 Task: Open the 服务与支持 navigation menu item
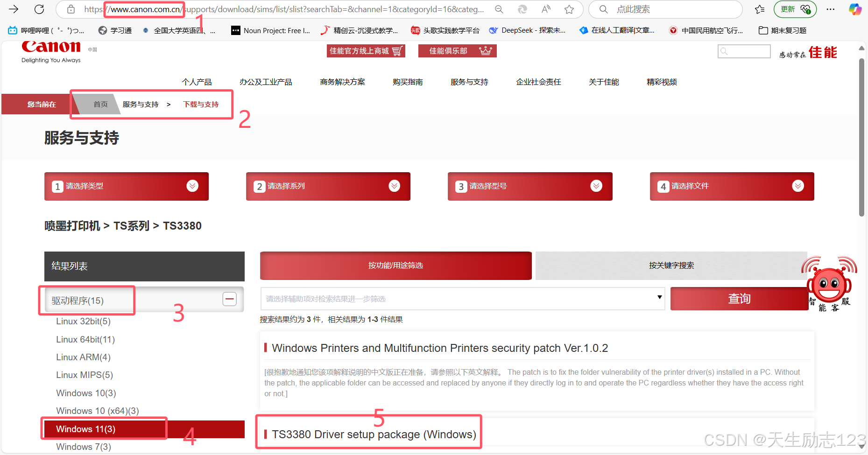click(469, 82)
